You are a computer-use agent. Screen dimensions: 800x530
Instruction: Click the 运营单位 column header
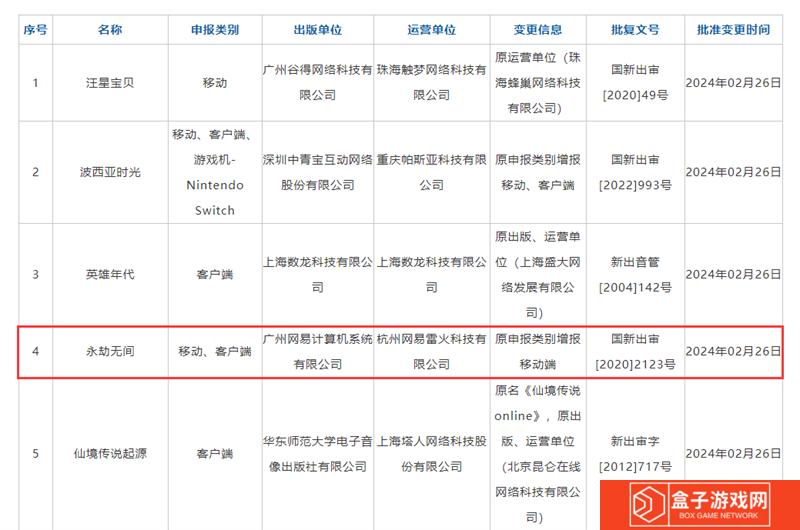(x=432, y=30)
